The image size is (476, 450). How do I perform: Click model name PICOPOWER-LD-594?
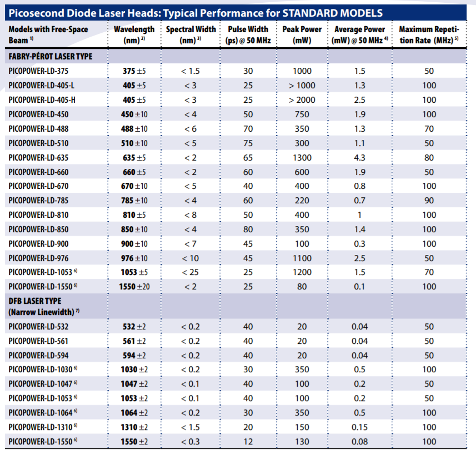38,356
